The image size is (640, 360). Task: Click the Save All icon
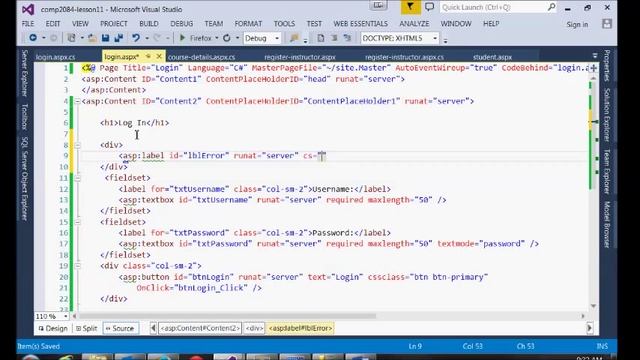118,38
